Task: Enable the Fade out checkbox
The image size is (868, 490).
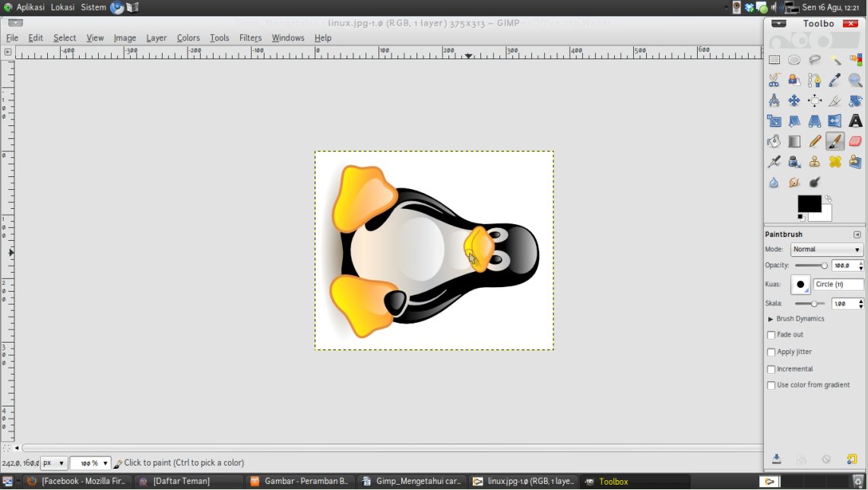Action: [x=771, y=335]
